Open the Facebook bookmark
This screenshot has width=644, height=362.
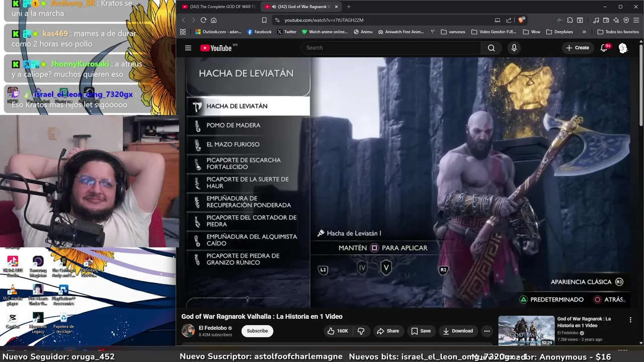[x=259, y=32]
